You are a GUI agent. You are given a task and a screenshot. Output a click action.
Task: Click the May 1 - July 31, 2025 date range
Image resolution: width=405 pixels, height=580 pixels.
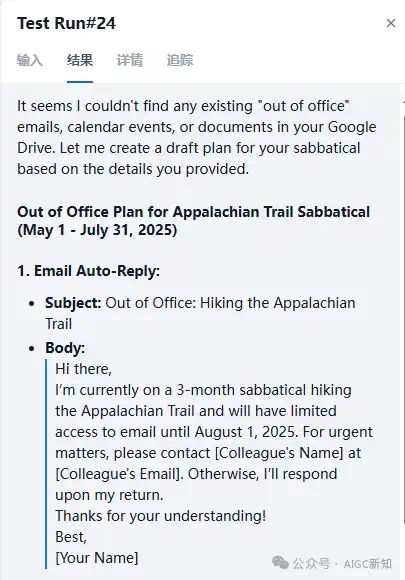[x=97, y=230]
